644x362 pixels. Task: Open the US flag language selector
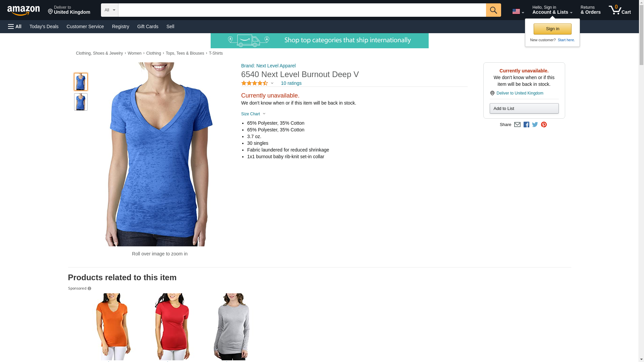coord(518,12)
